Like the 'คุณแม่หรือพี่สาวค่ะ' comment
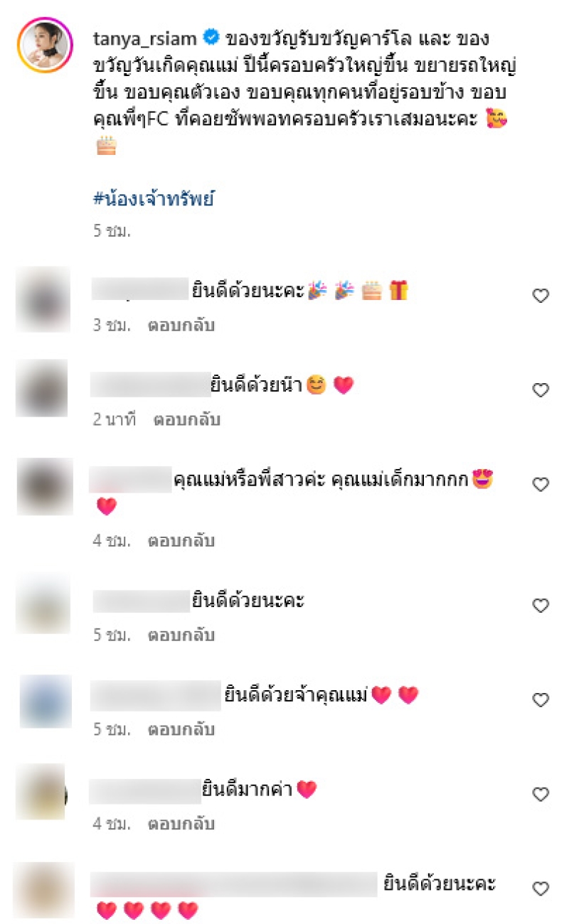Screen dimensions: 569x924 pyautogui.click(x=541, y=484)
